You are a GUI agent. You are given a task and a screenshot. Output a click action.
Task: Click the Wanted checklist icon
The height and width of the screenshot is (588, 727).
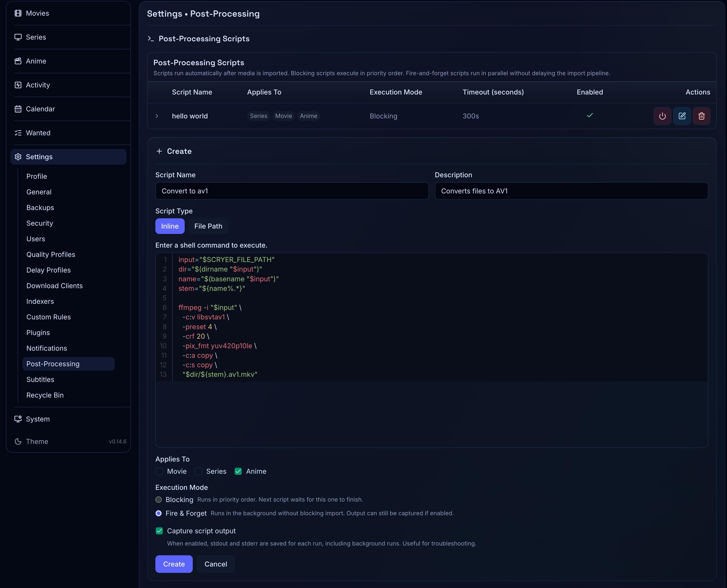(18, 133)
